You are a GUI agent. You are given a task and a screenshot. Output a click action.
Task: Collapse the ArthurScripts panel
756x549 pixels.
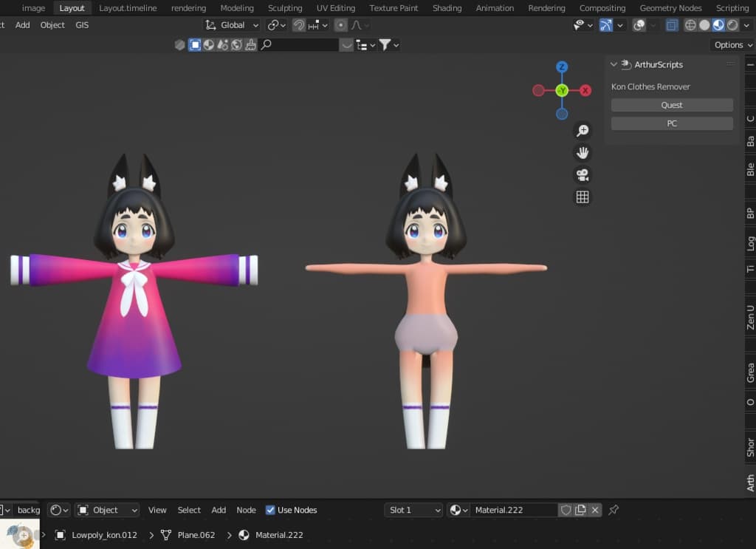(614, 65)
